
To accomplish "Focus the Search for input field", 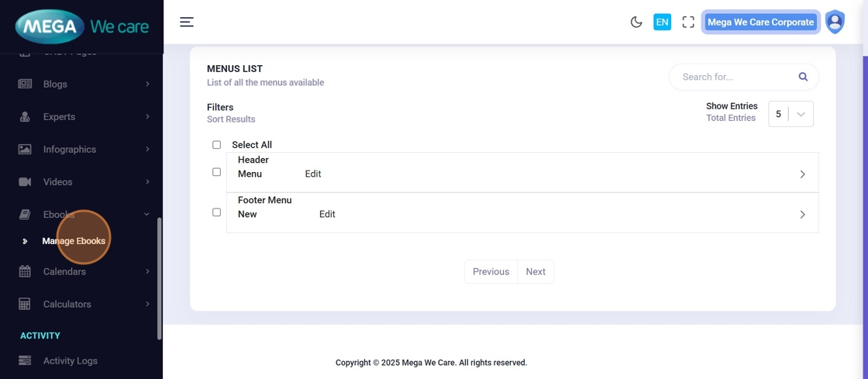I will [732, 77].
